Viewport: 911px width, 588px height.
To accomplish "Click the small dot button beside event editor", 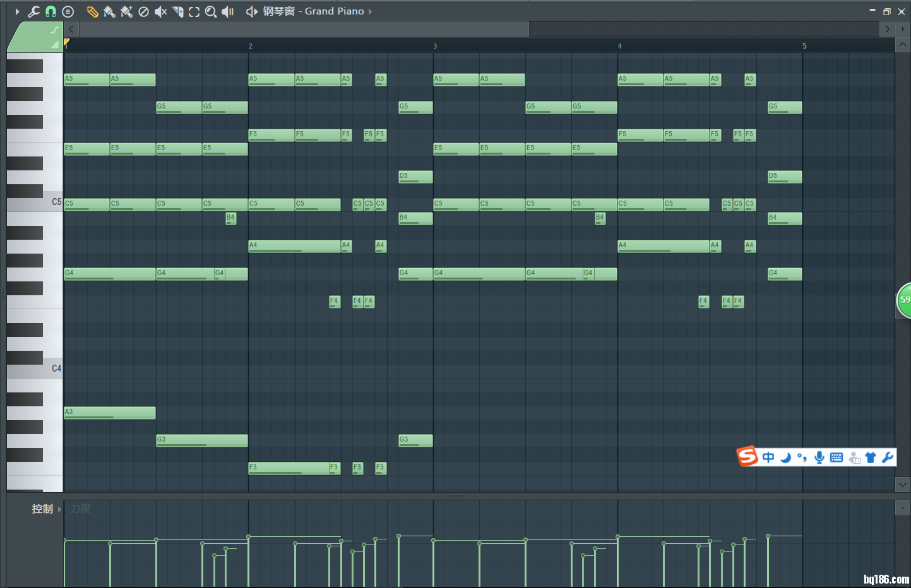I will coord(902,508).
